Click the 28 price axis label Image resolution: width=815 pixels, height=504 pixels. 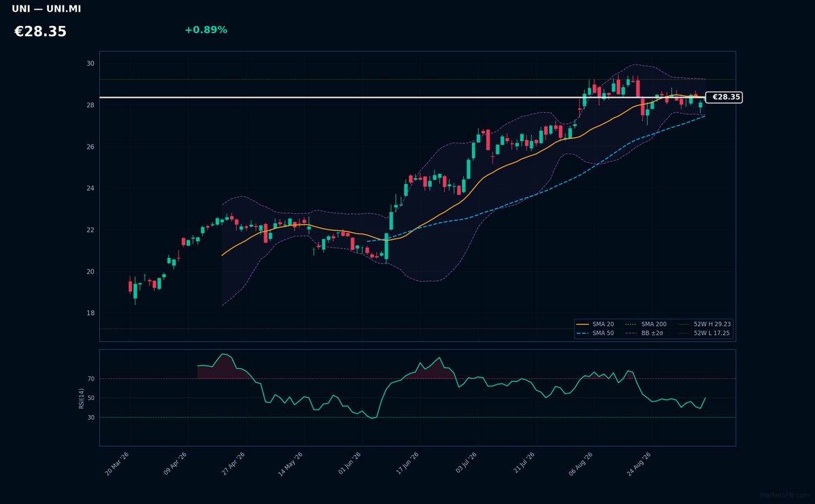coord(90,105)
